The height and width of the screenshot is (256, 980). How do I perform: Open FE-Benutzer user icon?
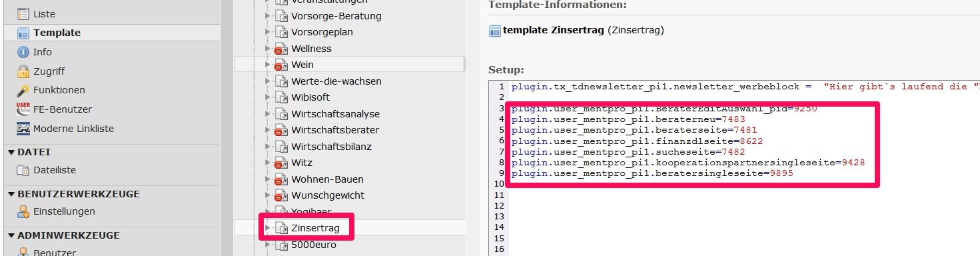click(x=23, y=109)
